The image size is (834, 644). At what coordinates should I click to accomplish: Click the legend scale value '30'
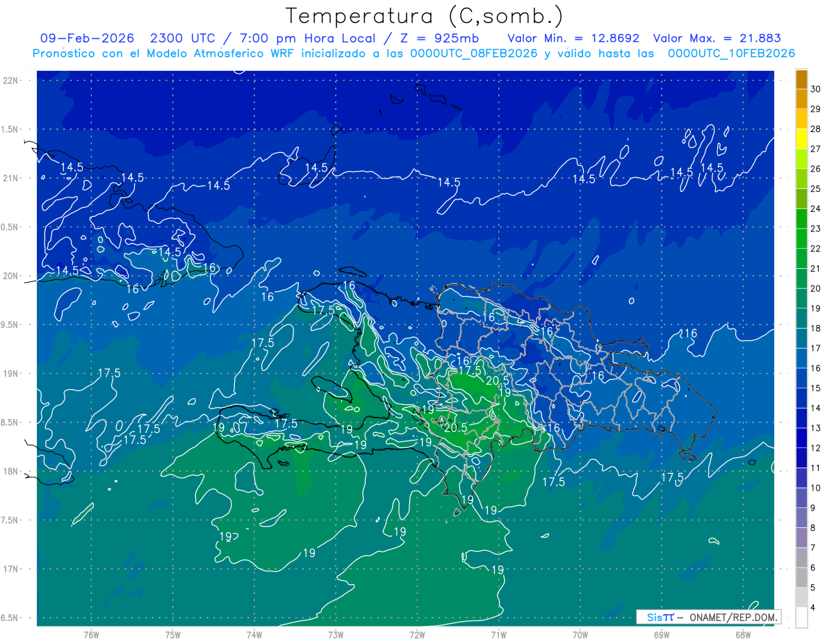pos(816,89)
